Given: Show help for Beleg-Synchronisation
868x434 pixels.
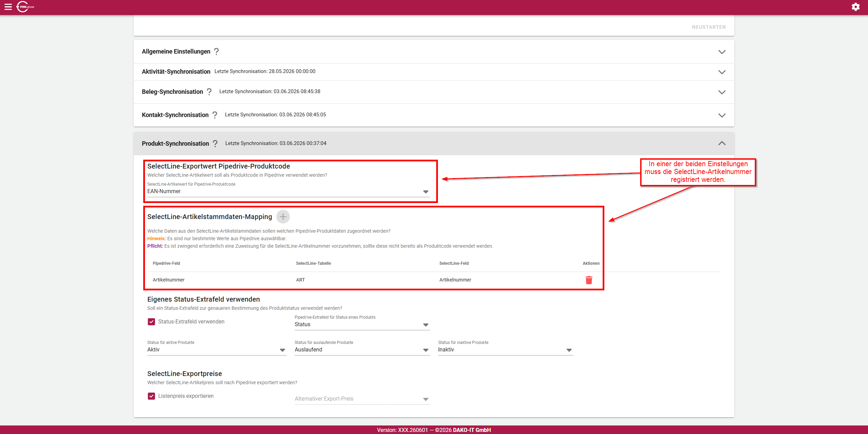Looking at the screenshot, I should 209,92.
